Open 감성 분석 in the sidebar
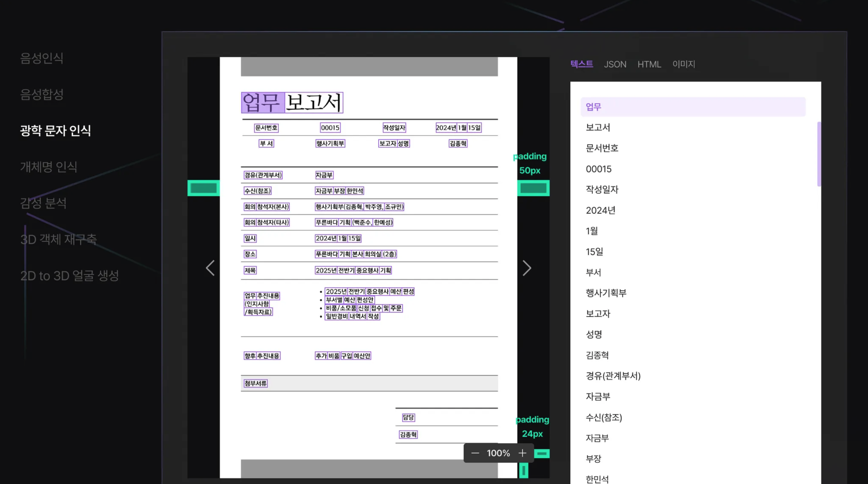 point(43,203)
